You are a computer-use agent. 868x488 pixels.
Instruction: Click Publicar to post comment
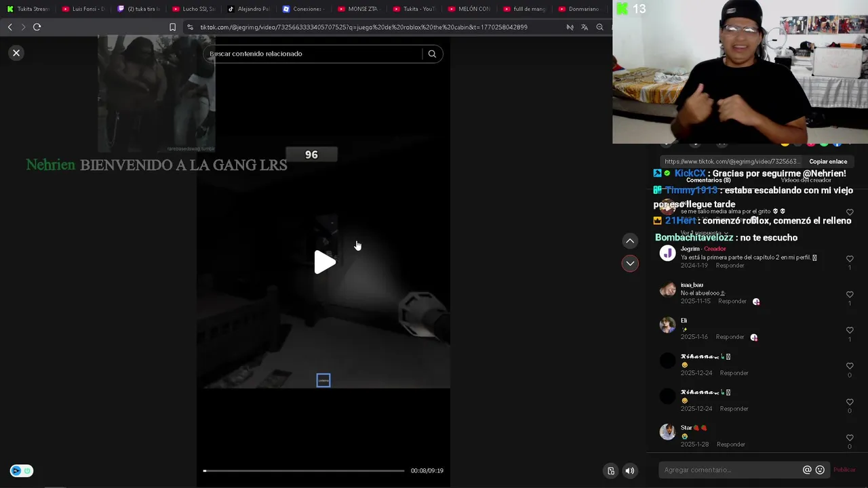(x=844, y=470)
